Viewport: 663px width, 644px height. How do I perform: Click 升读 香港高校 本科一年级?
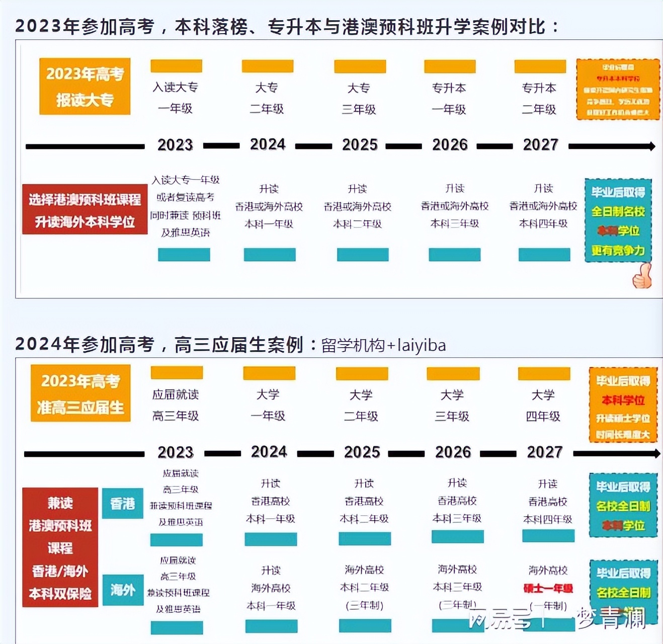click(x=271, y=501)
